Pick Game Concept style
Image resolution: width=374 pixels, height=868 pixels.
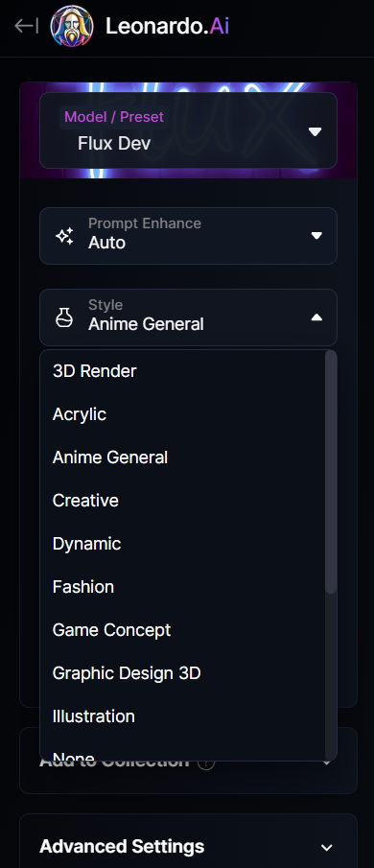tap(182, 630)
